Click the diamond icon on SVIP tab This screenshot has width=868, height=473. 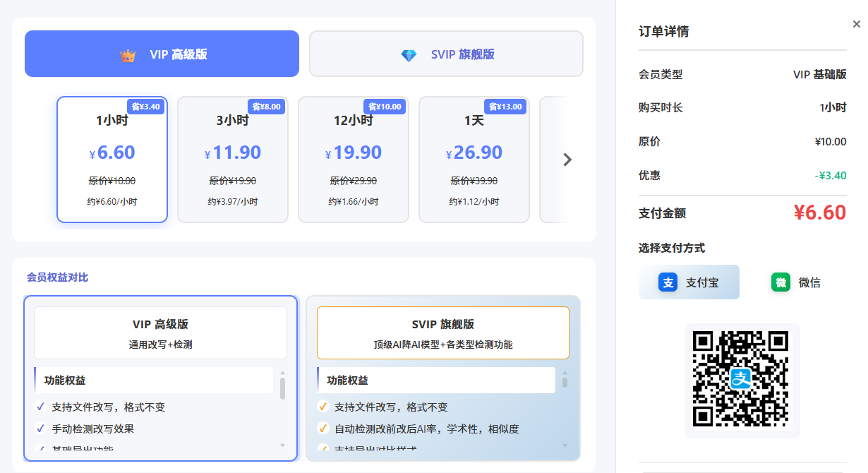(409, 55)
